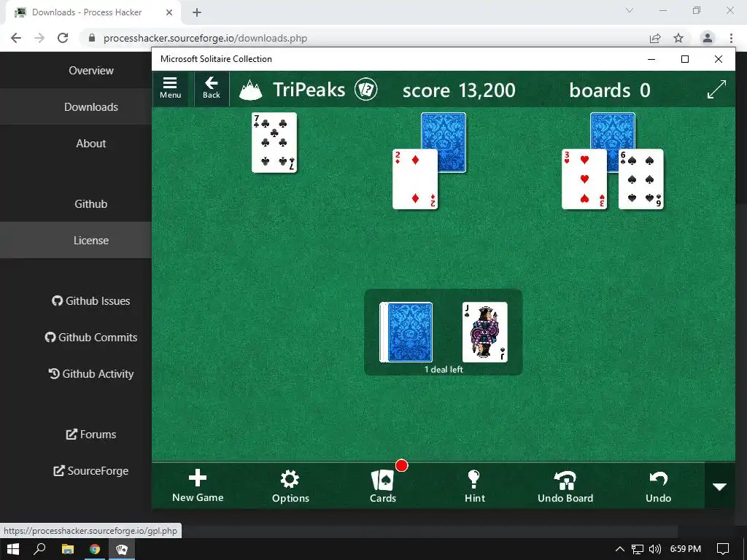747x560 pixels.
Task: Select the 6 of spades card
Action: pyautogui.click(x=640, y=179)
